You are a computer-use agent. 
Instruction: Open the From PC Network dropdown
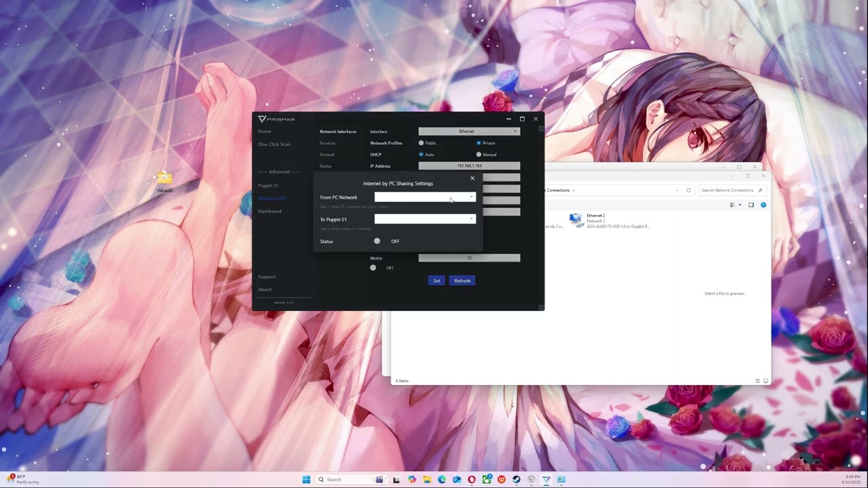(425, 197)
